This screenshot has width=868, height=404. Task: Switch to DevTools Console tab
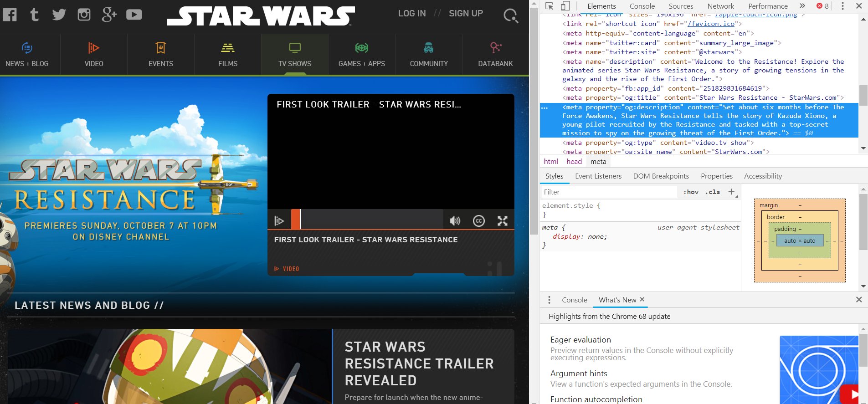coord(642,6)
